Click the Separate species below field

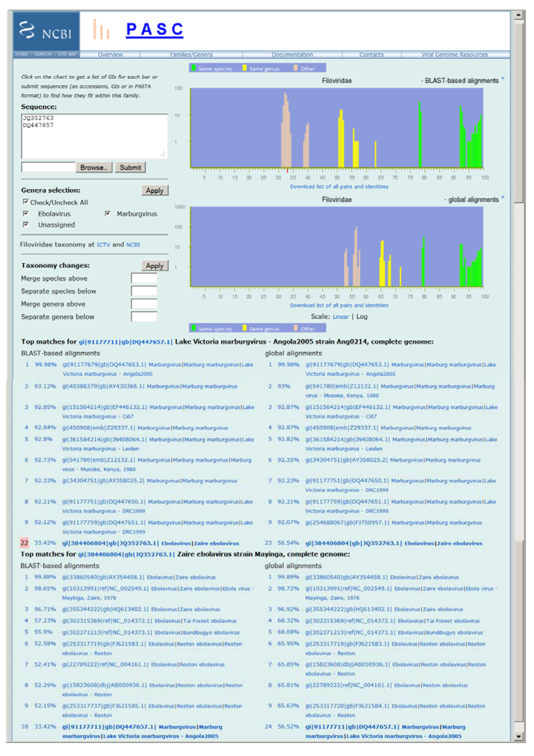click(144, 291)
